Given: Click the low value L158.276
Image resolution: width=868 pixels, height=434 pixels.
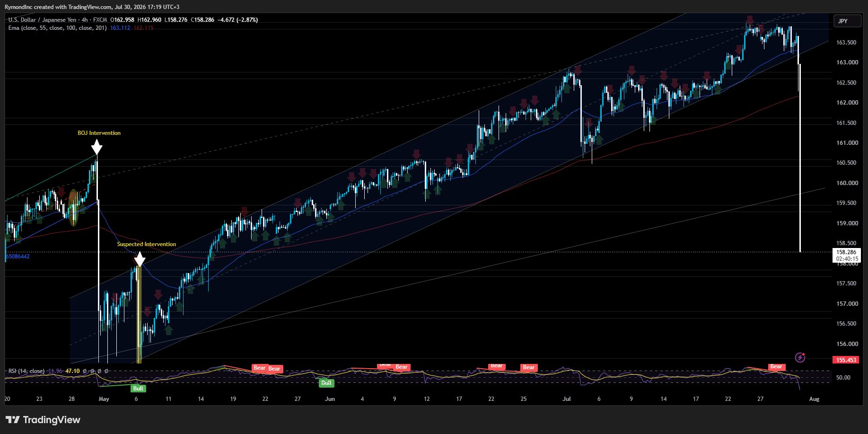Looking at the screenshot, I should (176, 20).
